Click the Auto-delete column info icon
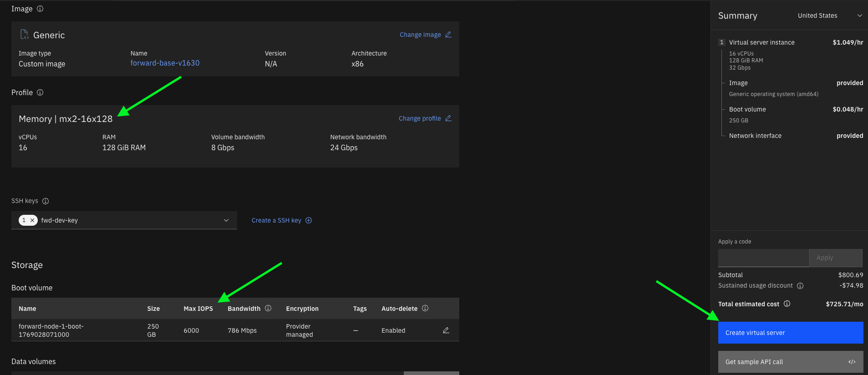Image resolution: width=868 pixels, height=375 pixels. click(x=425, y=309)
